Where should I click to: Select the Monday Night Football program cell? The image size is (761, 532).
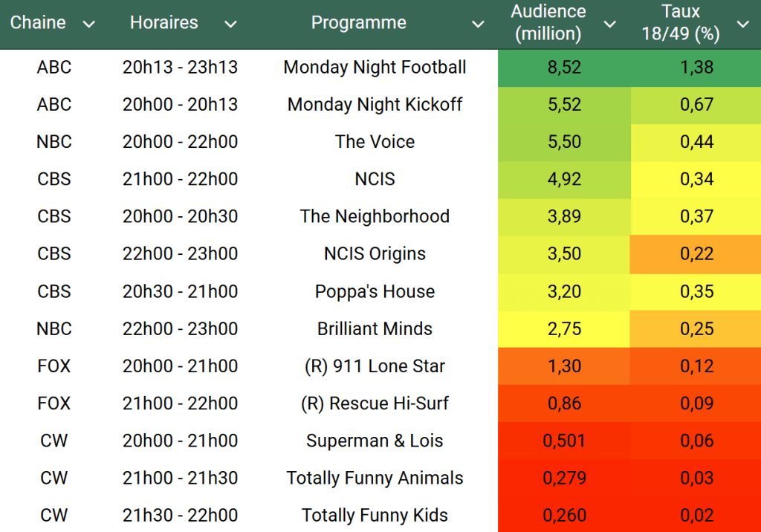pos(375,68)
